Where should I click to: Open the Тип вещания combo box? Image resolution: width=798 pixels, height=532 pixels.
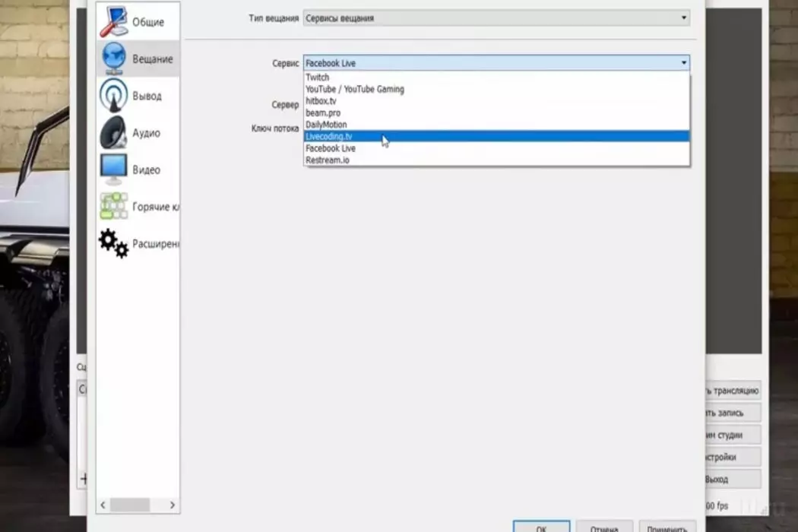(x=496, y=17)
